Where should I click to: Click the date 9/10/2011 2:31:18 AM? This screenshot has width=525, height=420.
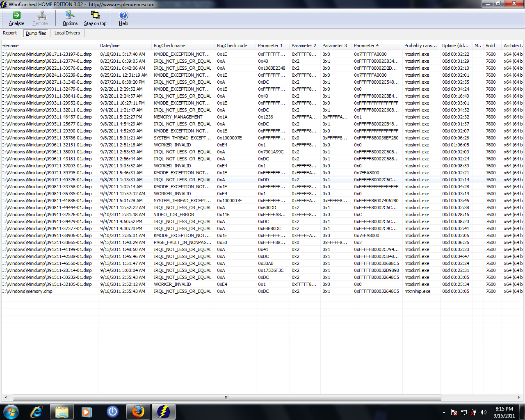[x=123, y=215]
